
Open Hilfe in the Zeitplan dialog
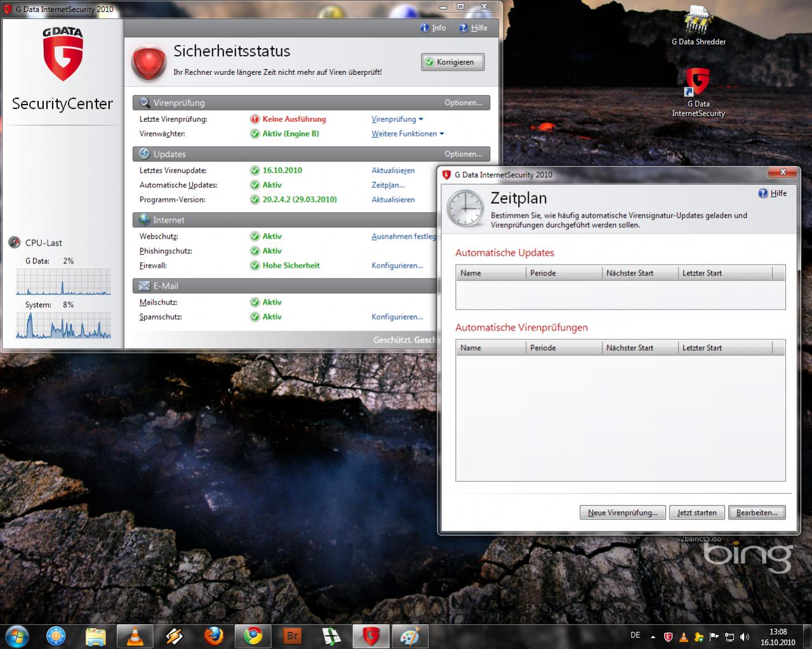773,193
